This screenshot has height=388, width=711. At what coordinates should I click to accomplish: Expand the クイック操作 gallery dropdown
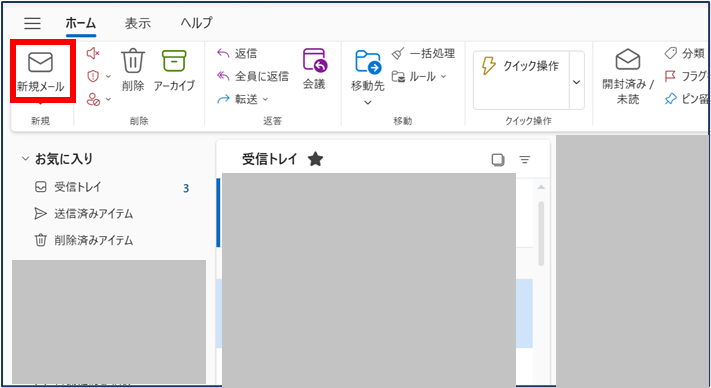tap(576, 82)
